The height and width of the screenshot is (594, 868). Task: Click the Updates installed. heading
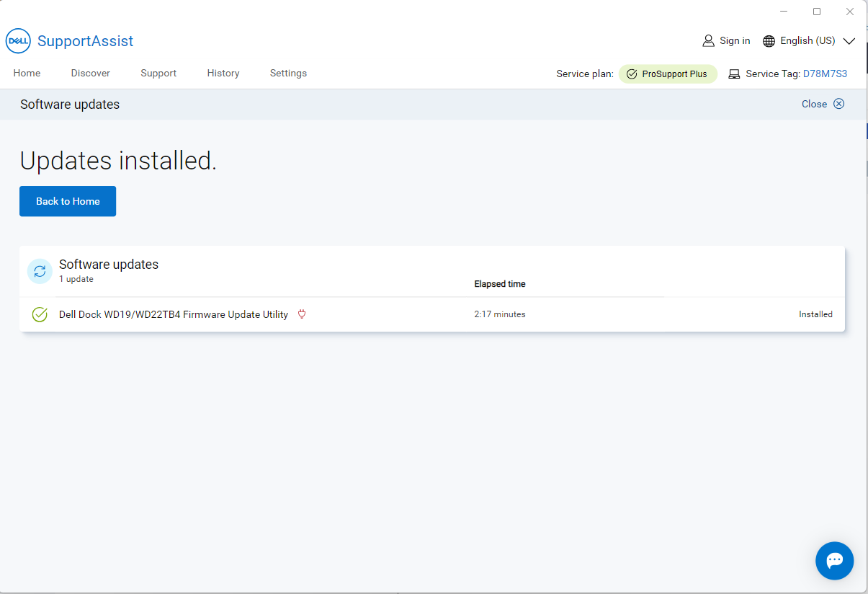(x=118, y=160)
